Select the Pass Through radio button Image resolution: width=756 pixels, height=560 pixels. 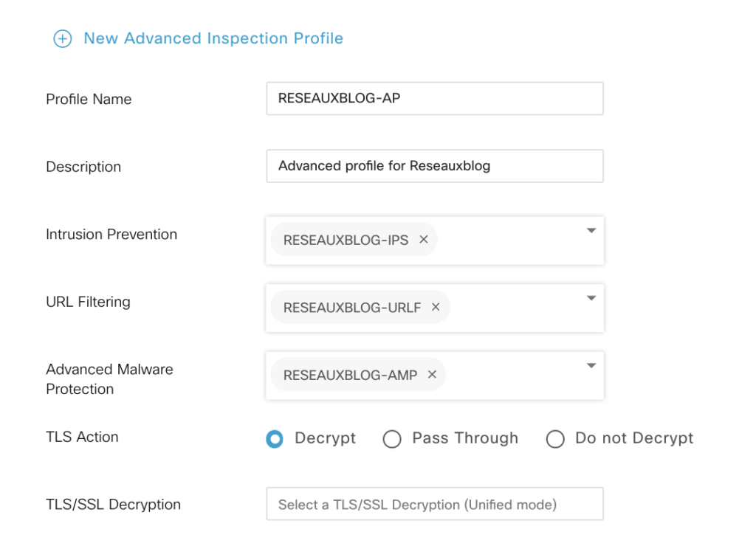click(x=392, y=439)
